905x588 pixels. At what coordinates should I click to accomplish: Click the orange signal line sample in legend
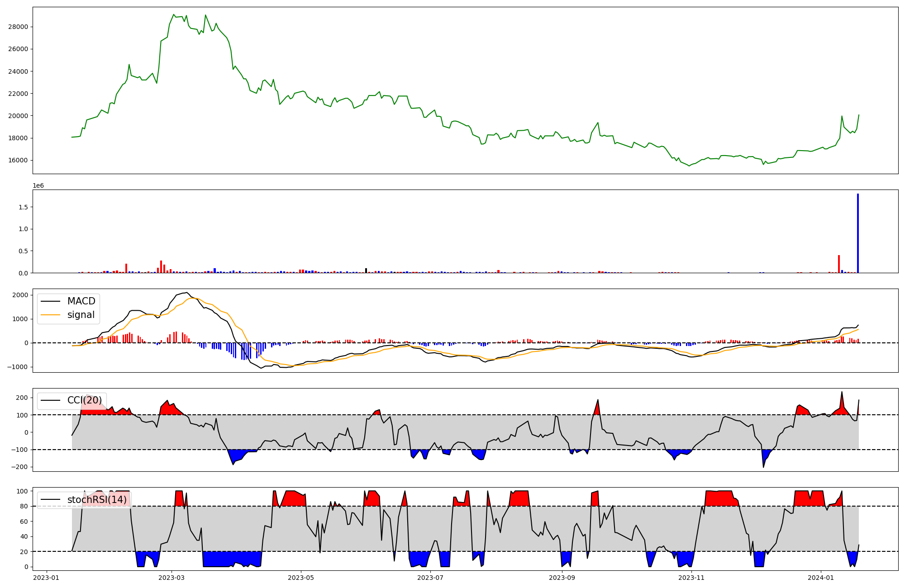[51, 315]
